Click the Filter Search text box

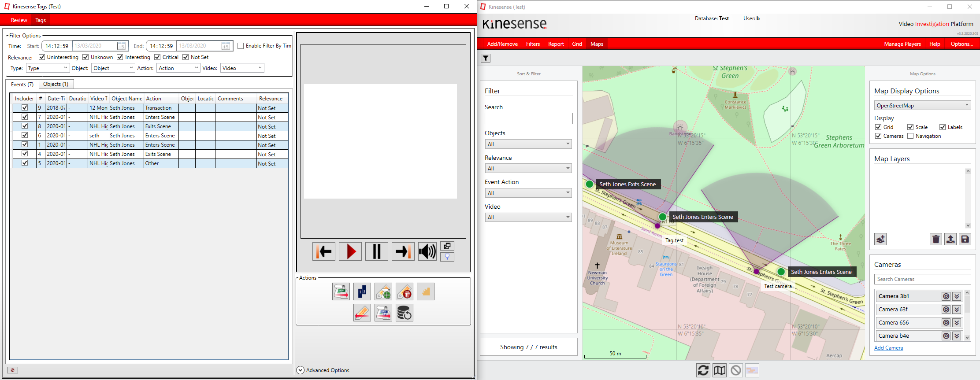click(528, 118)
